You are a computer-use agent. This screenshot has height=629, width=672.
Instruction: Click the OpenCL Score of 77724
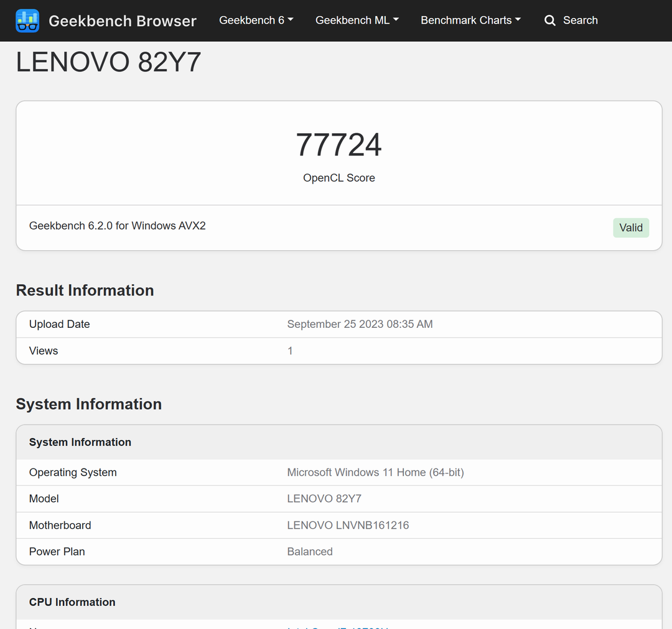[x=338, y=144]
